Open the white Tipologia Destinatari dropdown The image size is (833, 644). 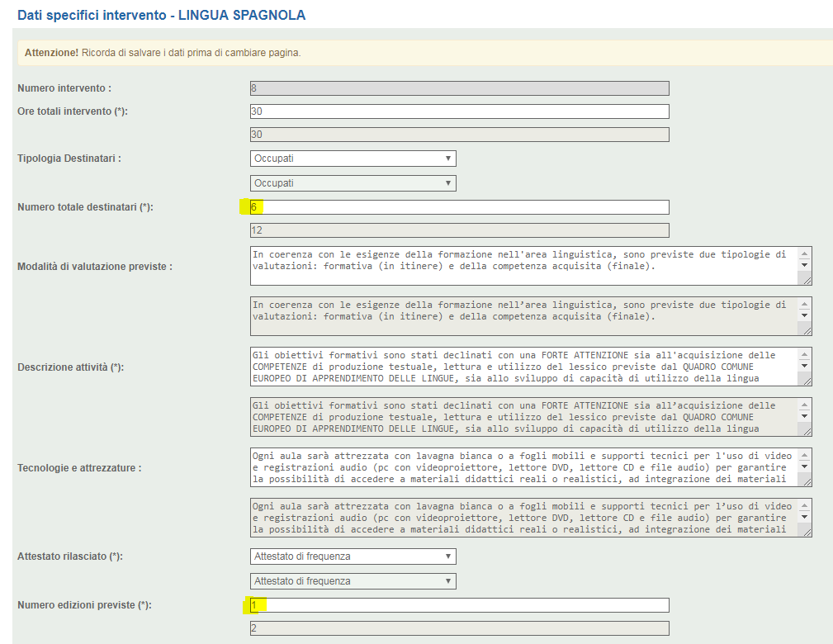point(353,159)
